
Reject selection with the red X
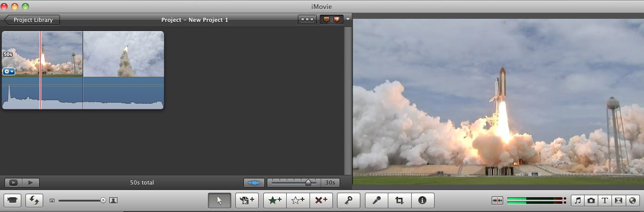321,200
